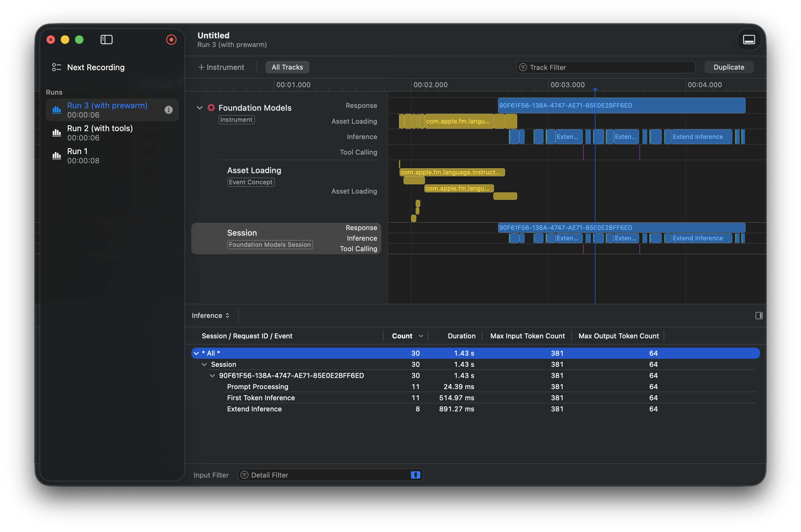
Task: Collapse the Session row in table
Action: point(204,364)
